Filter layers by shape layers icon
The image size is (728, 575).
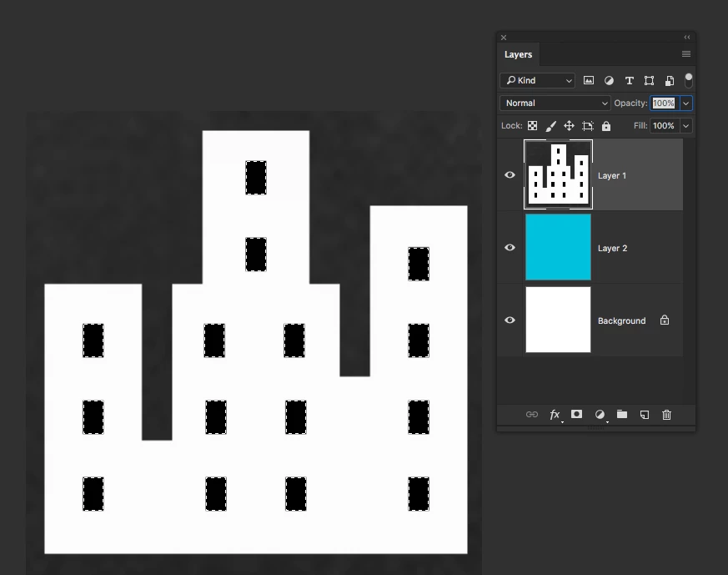click(649, 81)
